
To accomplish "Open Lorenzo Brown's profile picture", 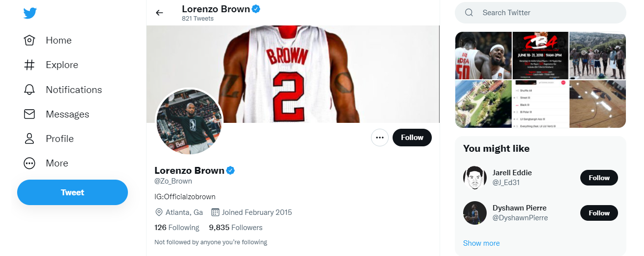I will coord(189,121).
